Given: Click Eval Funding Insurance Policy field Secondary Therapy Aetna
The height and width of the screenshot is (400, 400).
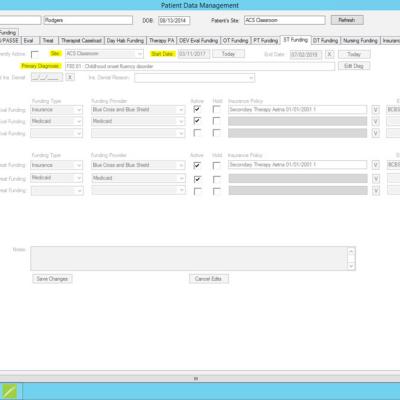Looking at the screenshot, I should pyautogui.click(x=297, y=109).
